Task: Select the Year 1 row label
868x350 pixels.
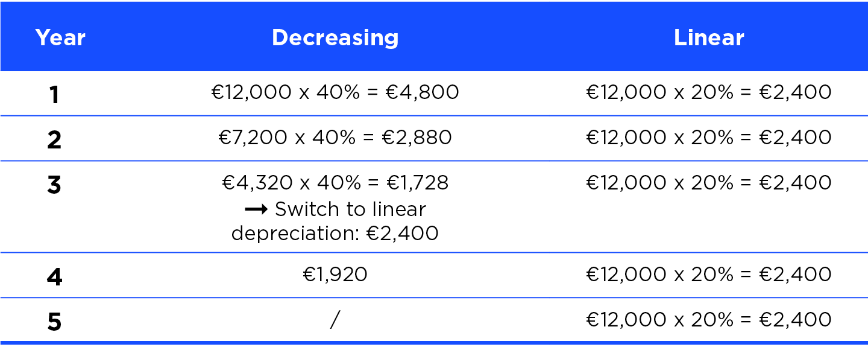Action: coord(54,94)
